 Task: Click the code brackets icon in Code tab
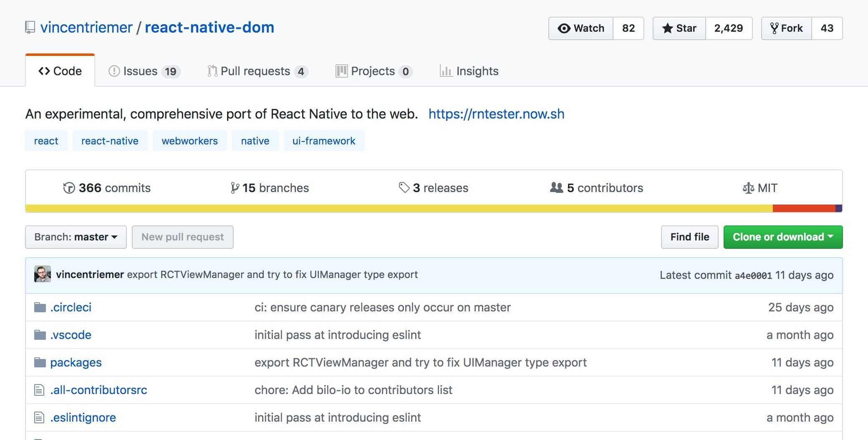point(44,71)
